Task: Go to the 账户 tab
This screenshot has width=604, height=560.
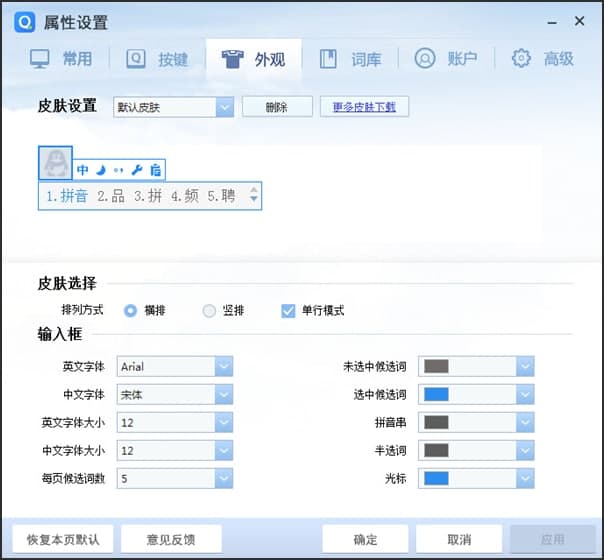Action: [x=446, y=59]
